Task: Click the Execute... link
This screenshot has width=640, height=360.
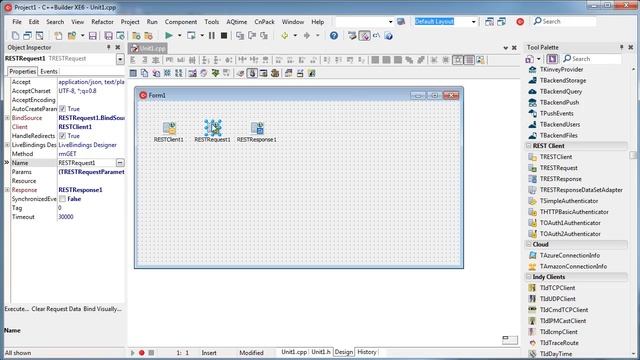Action: click(16, 309)
